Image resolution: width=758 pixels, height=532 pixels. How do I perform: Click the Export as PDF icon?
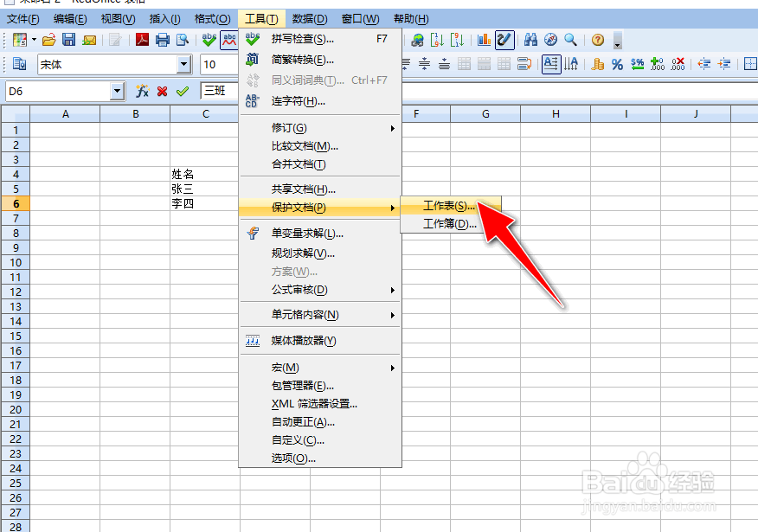click(x=141, y=41)
